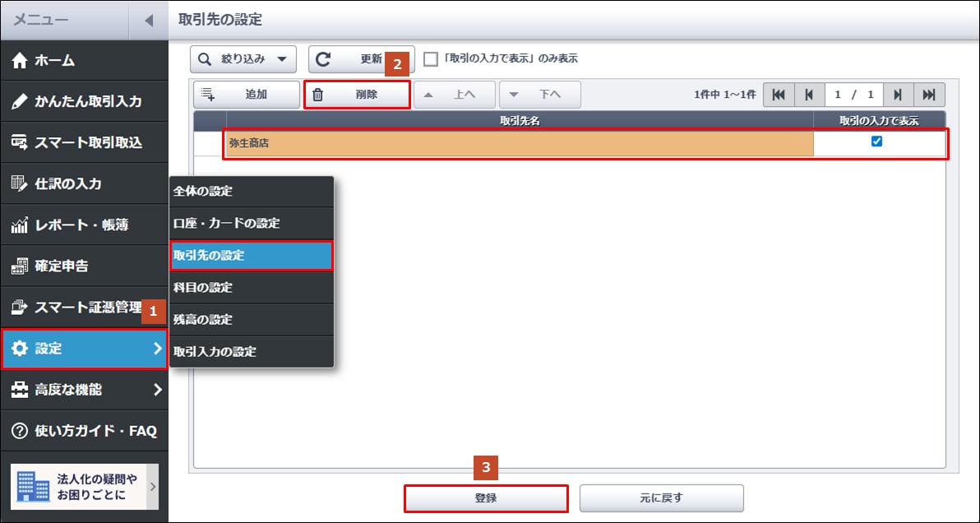
Task: Open スマート証憑管理 from sidebar
Action: [x=84, y=308]
